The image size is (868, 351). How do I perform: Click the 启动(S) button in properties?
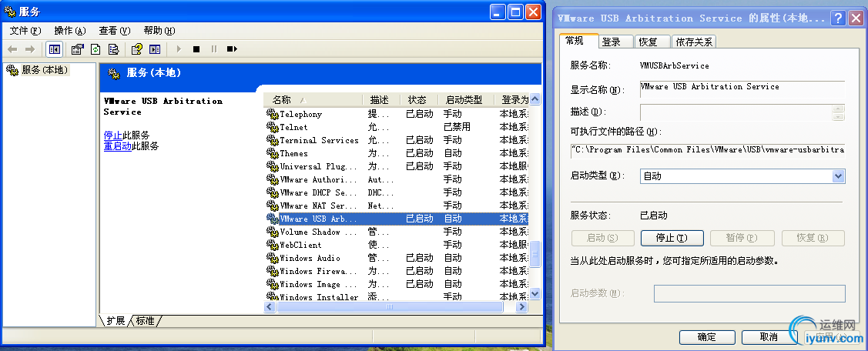tap(602, 238)
